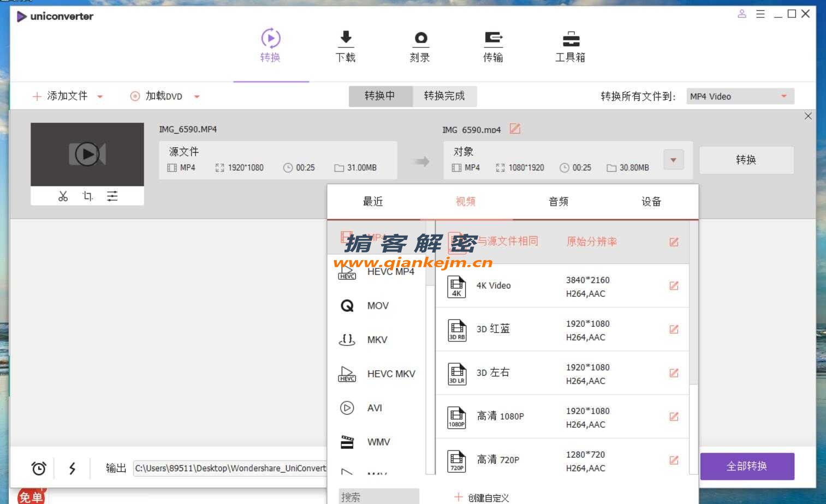Expand the 加载DVD dropdown arrow
Screen dimensions: 826x504
(x=197, y=97)
